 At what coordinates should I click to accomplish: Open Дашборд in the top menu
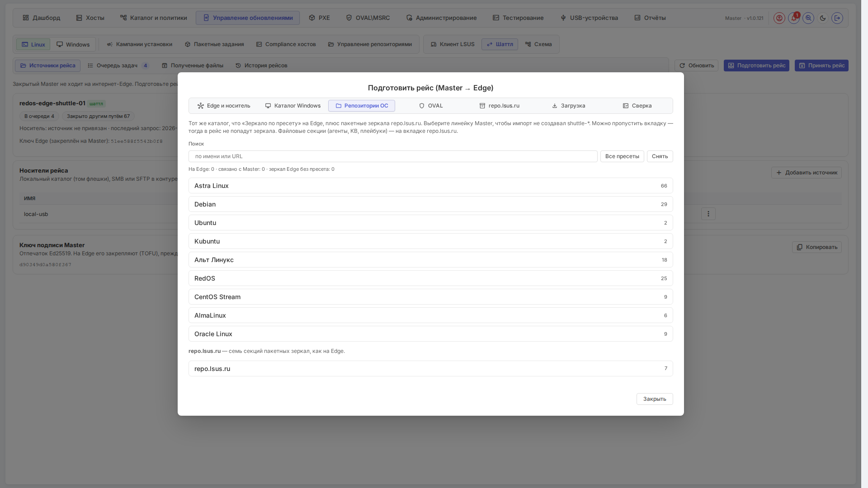(41, 18)
